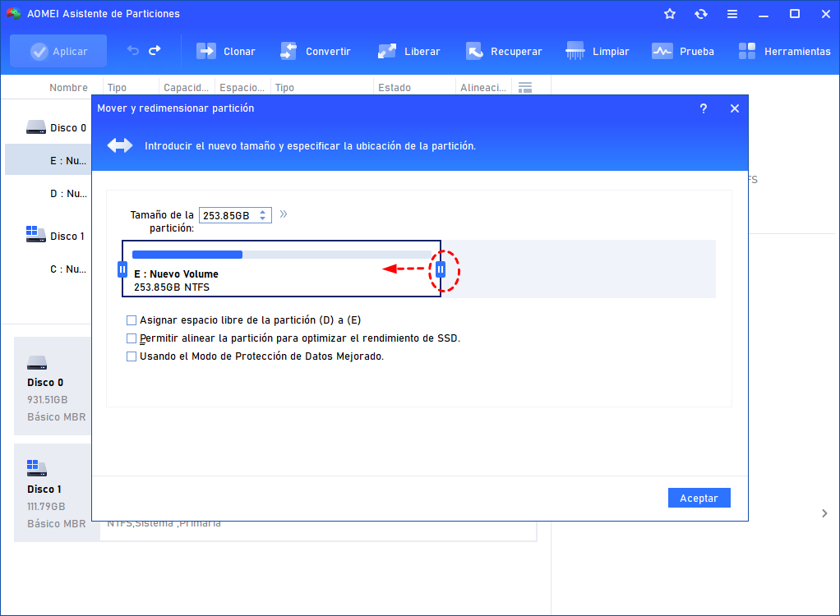Expand advanced size options double chevron

click(284, 214)
